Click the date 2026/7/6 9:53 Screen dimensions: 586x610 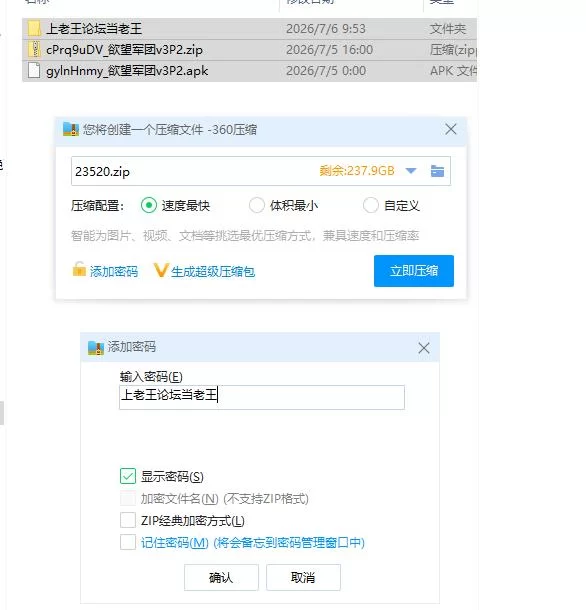326,29
